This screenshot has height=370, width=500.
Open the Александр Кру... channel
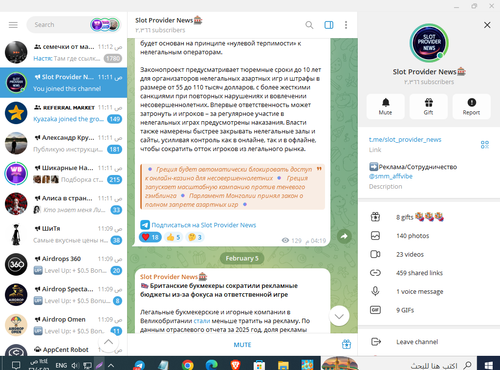(x=63, y=143)
